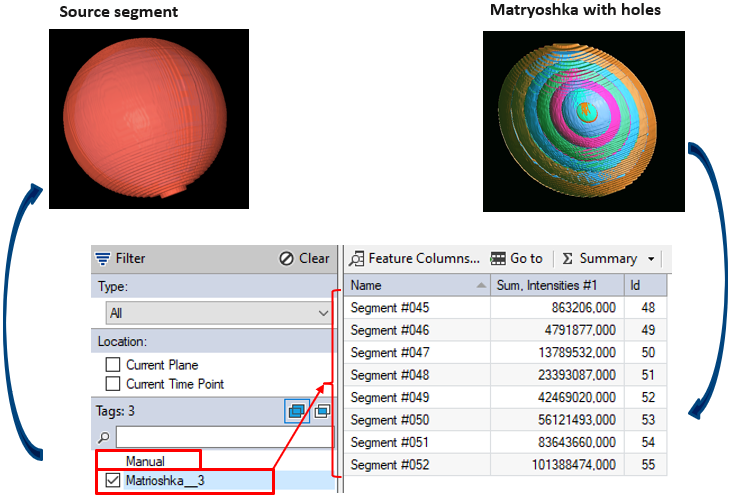Viewport: 732px width, 498px height.
Task: Click the Filter funnel icon
Action: pos(102,258)
